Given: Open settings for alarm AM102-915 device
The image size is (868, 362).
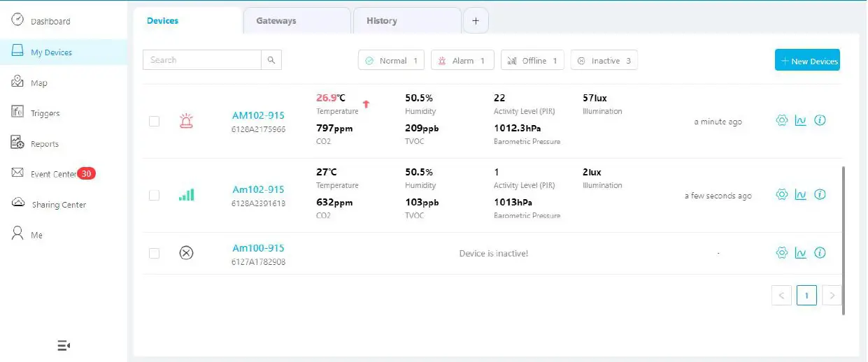Looking at the screenshot, I should [x=782, y=120].
